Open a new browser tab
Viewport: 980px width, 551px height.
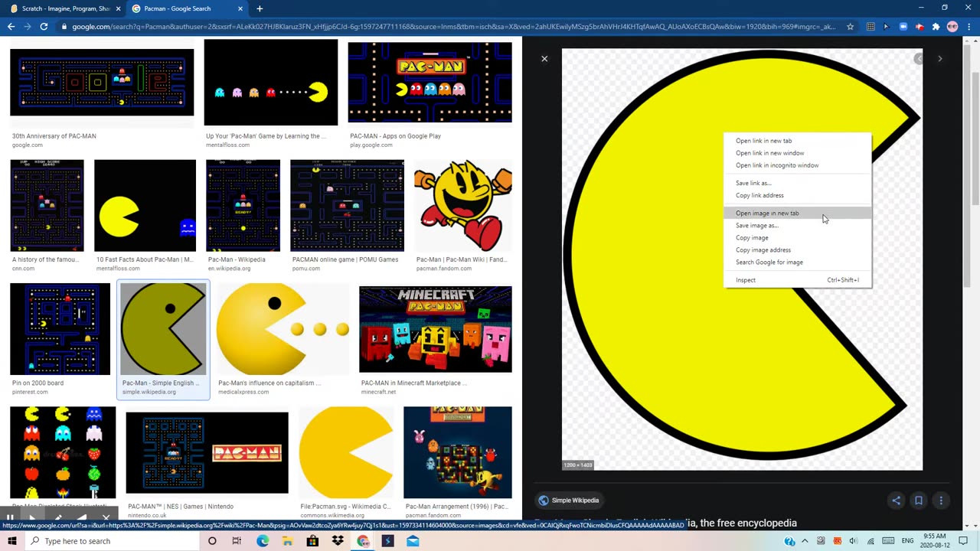point(260,8)
